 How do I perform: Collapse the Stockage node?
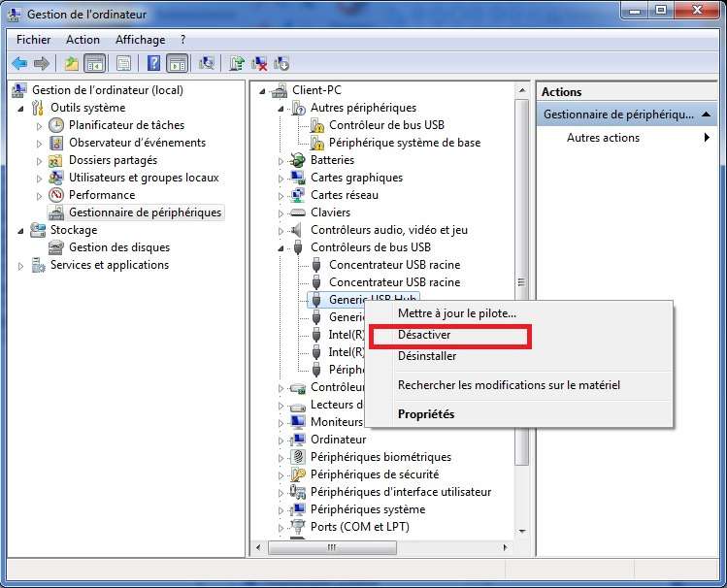point(20,231)
